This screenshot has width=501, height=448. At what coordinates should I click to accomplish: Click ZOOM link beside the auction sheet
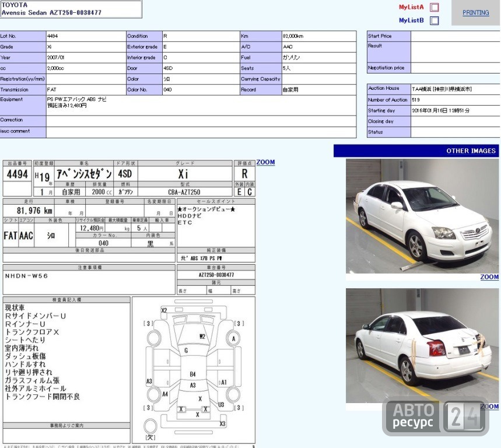click(265, 162)
